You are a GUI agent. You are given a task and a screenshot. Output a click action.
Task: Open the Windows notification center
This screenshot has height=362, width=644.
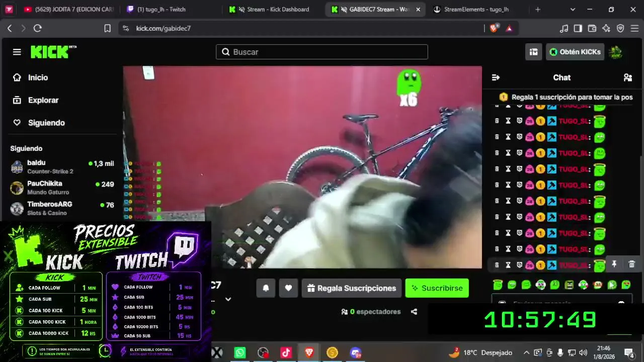tap(629, 352)
